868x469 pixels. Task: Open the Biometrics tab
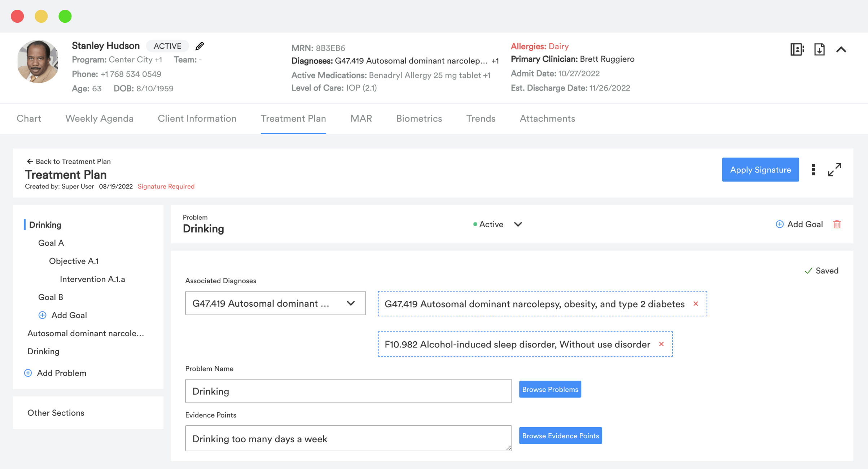click(x=419, y=119)
